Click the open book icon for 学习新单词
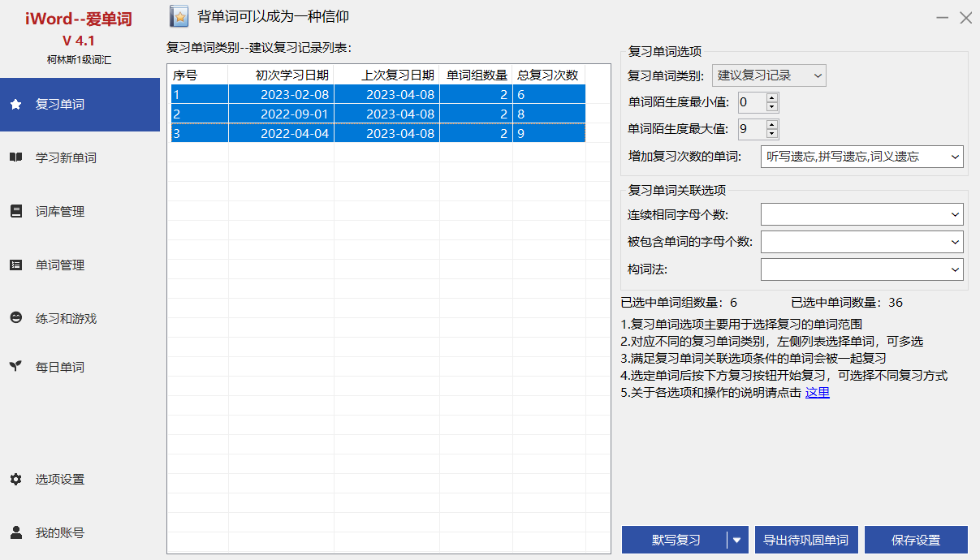This screenshot has width=980, height=560. pyautogui.click(x=15, y=158)
